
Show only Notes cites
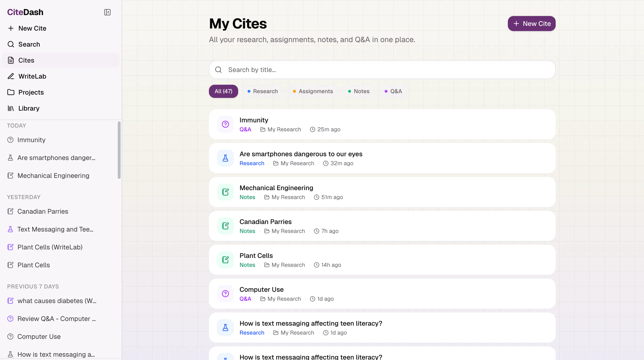359,91
